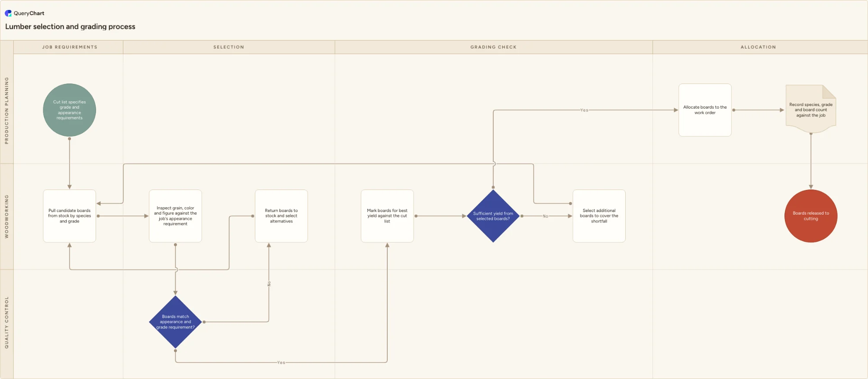Select the 'Grading Check' column header

click(x=494, y=47)
